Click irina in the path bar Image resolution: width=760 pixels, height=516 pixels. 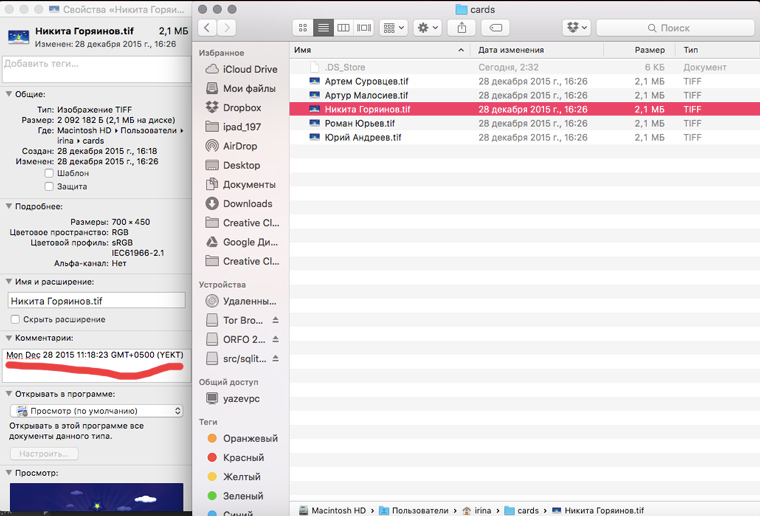[x=477, y=510]
